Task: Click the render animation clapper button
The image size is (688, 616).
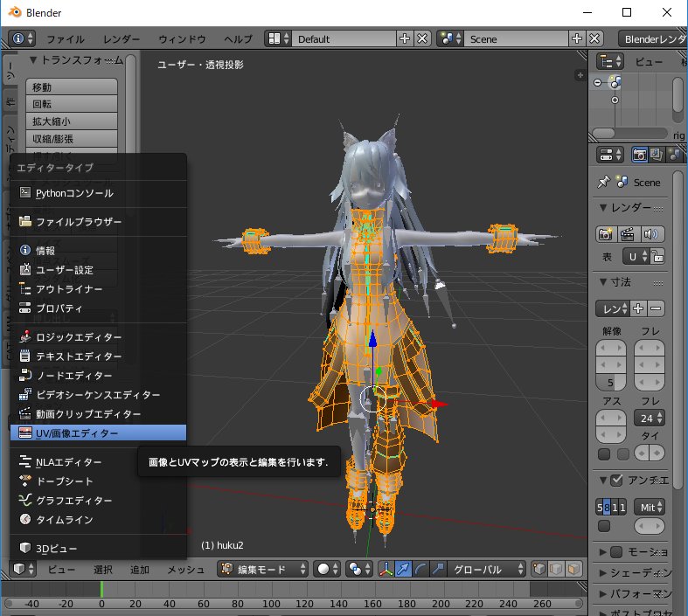Action: pyautogui.click(x=628, y=234)
